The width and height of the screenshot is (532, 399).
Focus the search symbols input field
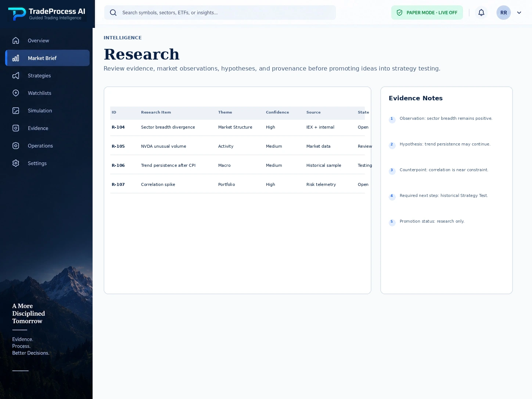coord(220,12)
